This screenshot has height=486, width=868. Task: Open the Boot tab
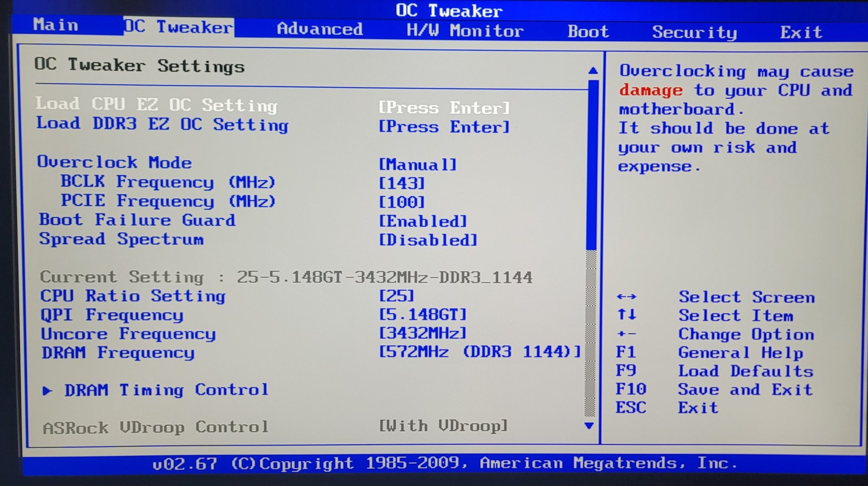click(x=588, y=32)
